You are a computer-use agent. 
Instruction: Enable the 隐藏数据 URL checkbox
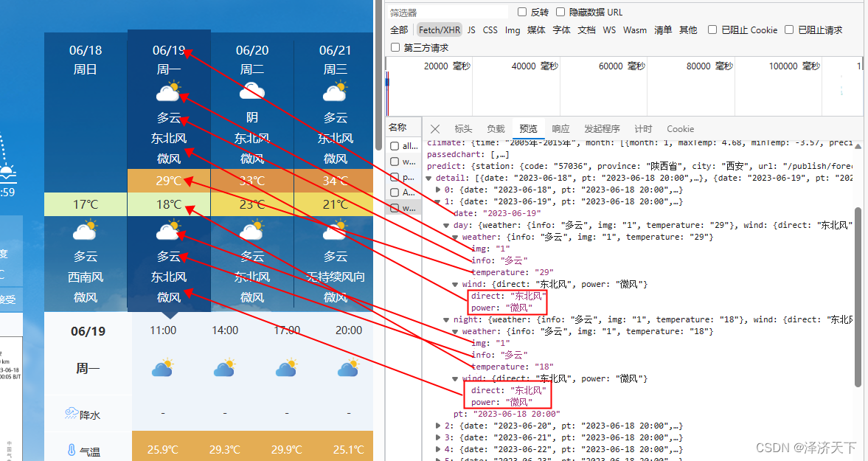tap(560, 12)
